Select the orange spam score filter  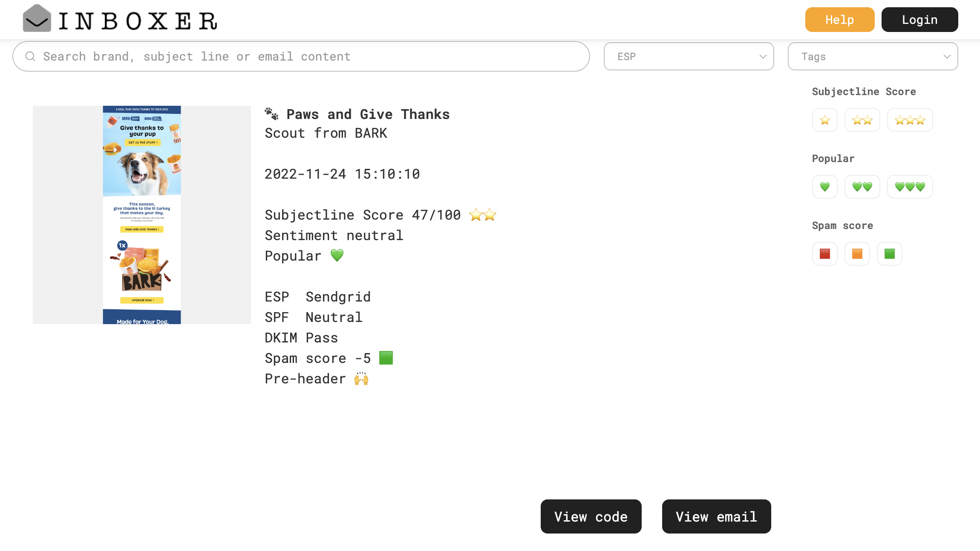tap(857, 254)
